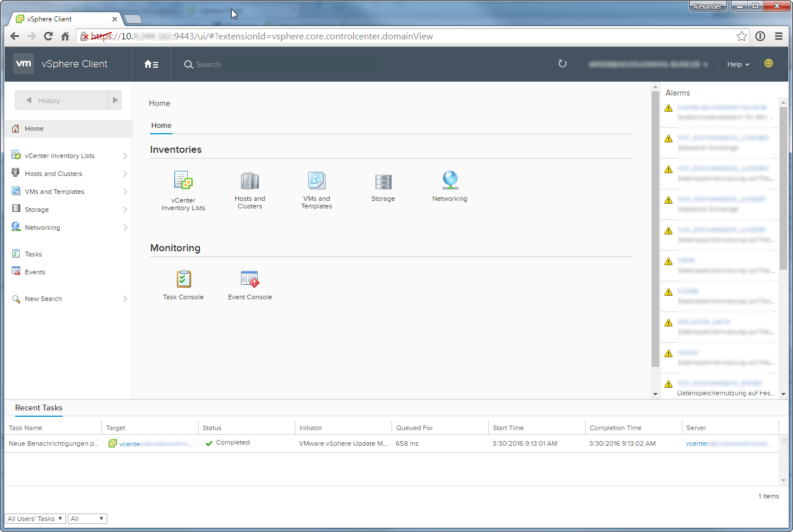Click the smiley feedback icon

click(769, 63)
